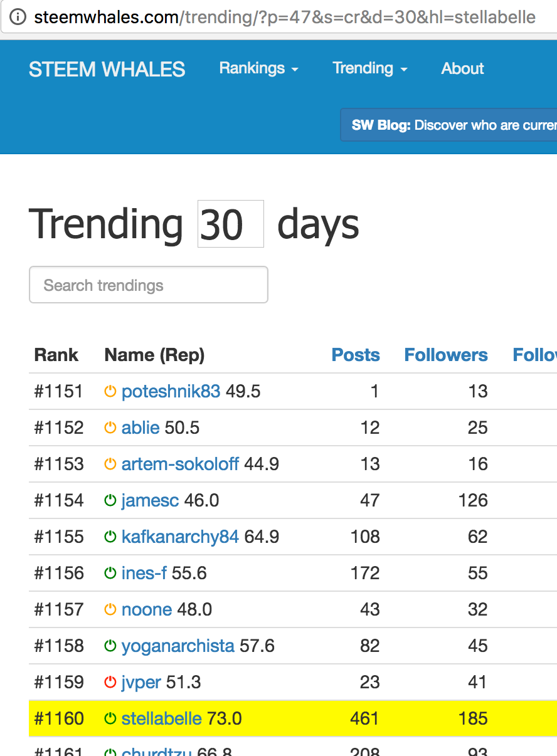Click the power icon beside ines-f

pos(110,574)
